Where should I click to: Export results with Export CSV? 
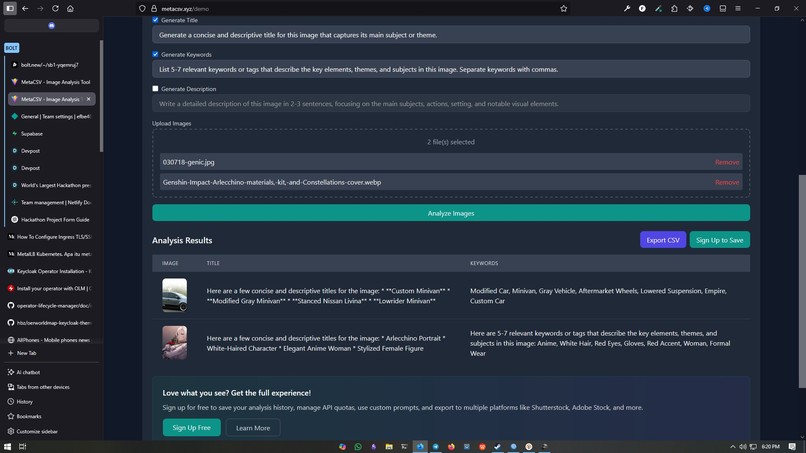(x=663, y=240)
